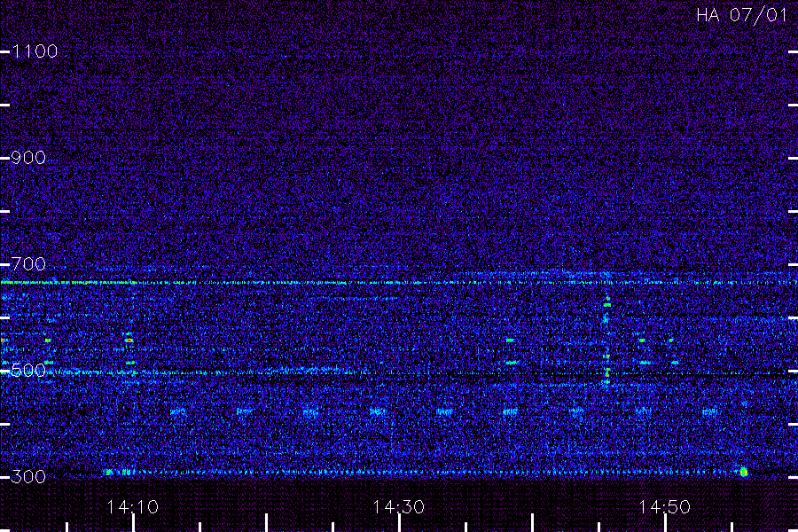The image size is (798, 532).
Task: Select the 14:10 time label
Action: click(132, 507)
